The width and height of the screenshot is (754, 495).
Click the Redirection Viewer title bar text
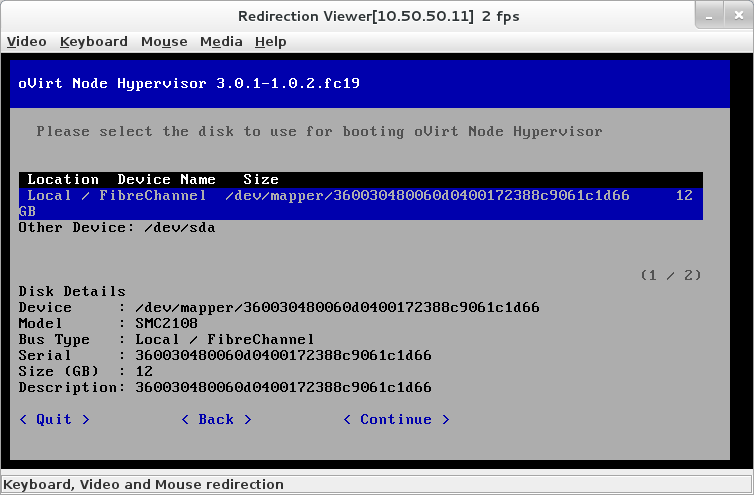[x=378, y=16]
